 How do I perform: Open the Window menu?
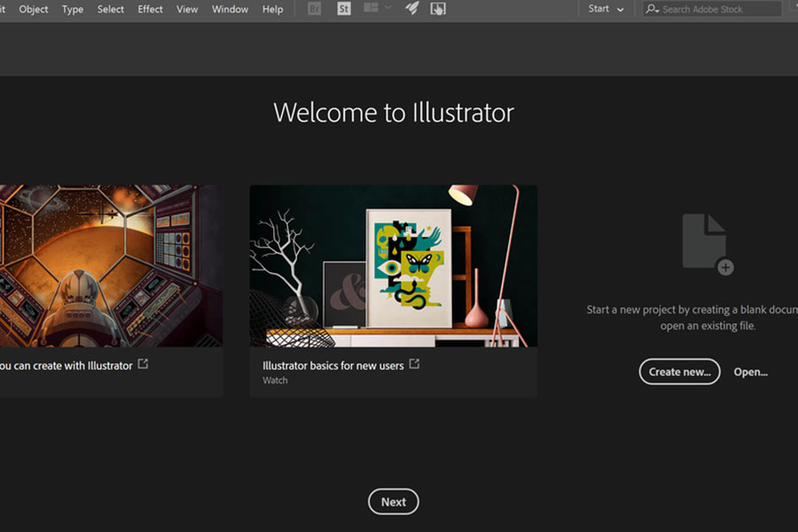coord(230,9)
